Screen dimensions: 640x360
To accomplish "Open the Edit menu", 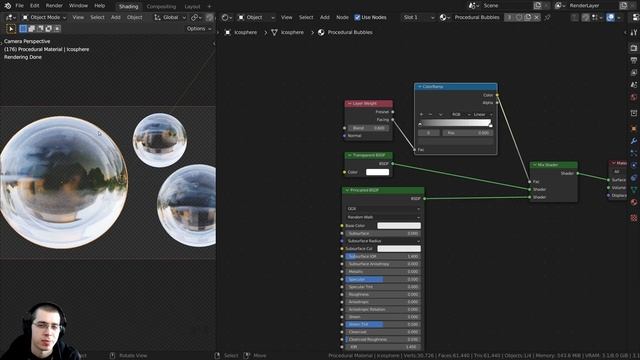I will 35,6.
